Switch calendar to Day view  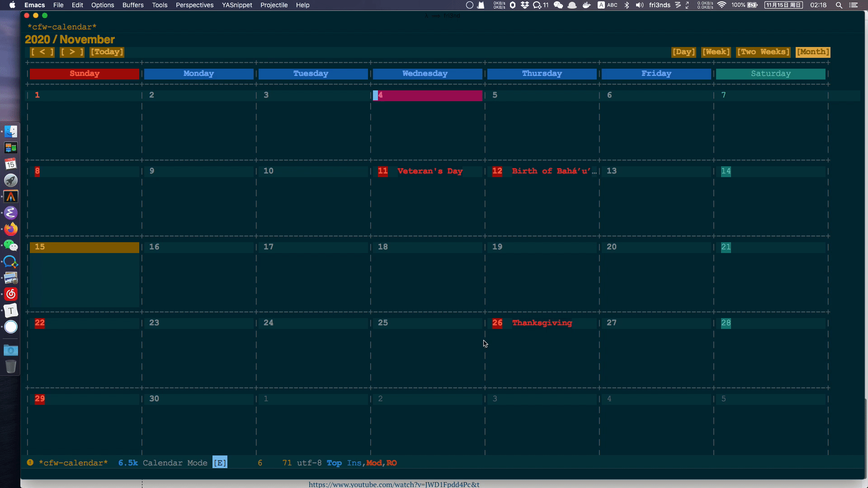pos(684,52)
